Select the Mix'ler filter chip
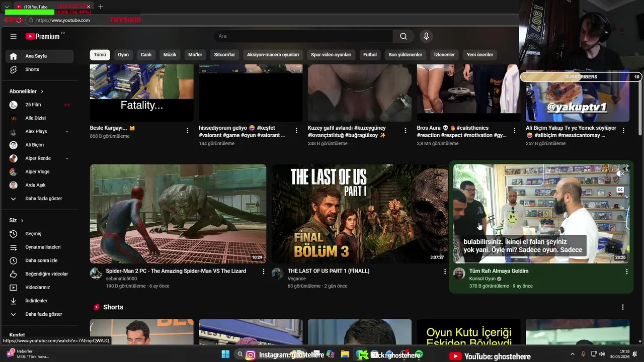 point(195,55)
